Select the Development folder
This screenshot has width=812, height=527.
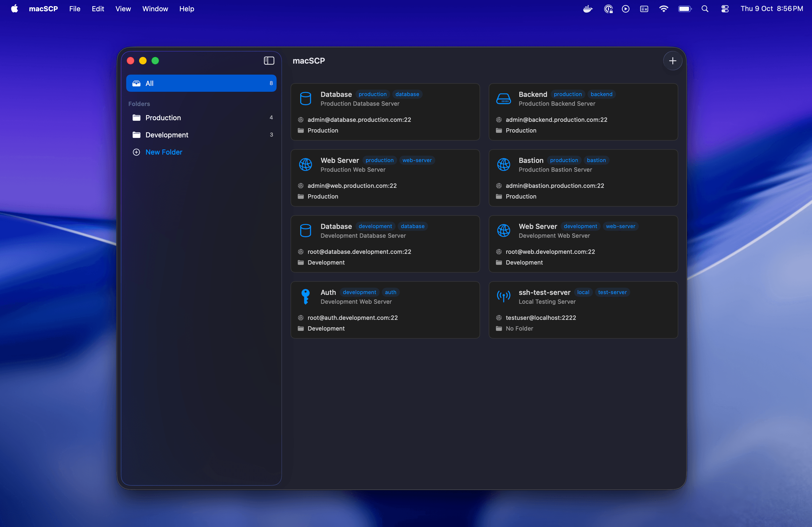click(166, 135)
